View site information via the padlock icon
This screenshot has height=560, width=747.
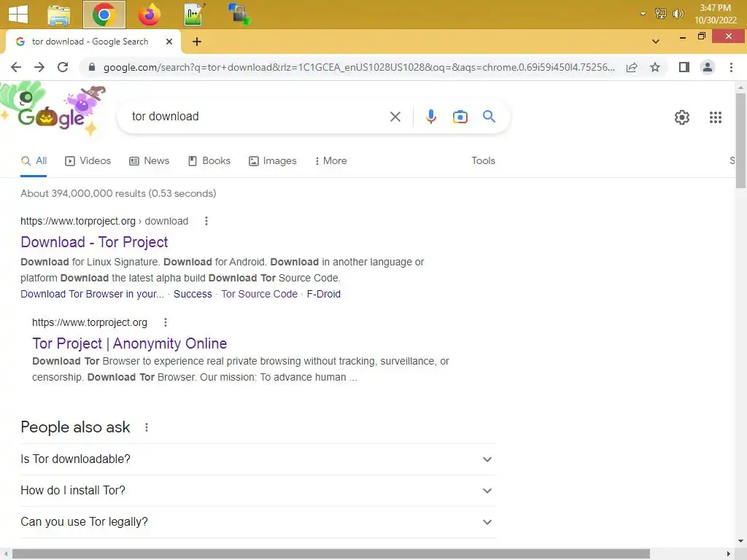(92, 67)
